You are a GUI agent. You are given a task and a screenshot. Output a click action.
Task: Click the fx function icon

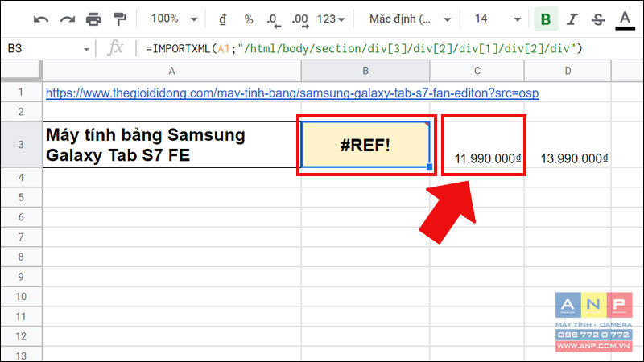[x=115, y=48]
